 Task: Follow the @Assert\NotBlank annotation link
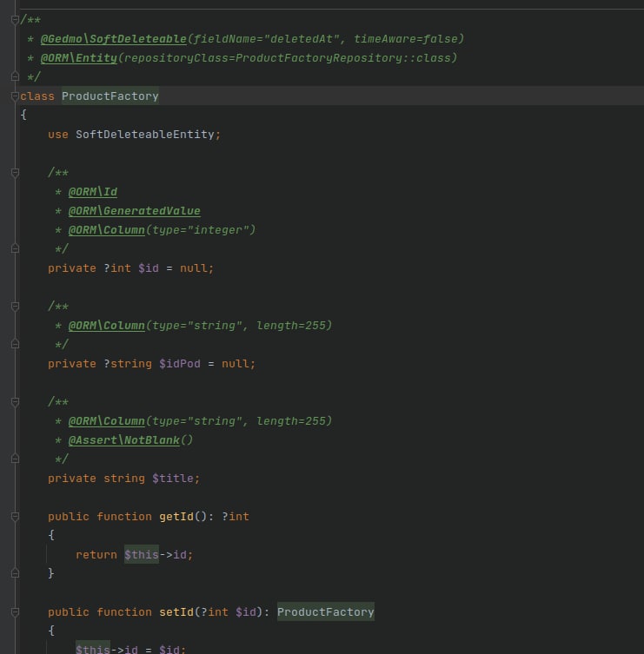[x=124, y=440]
